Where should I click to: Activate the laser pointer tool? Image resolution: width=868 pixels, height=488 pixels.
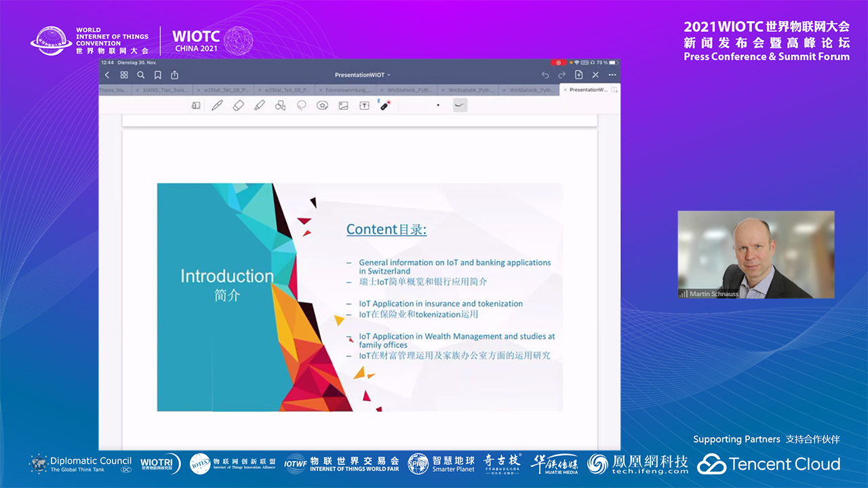385,106
